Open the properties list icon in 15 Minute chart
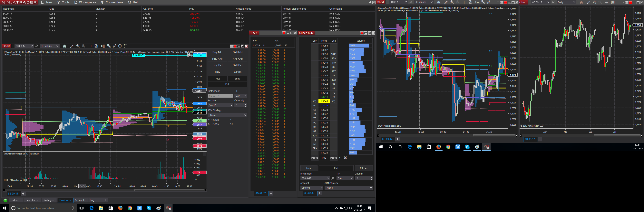The height and width of the screenshot is (212, 644). click(x=125, y=46)
